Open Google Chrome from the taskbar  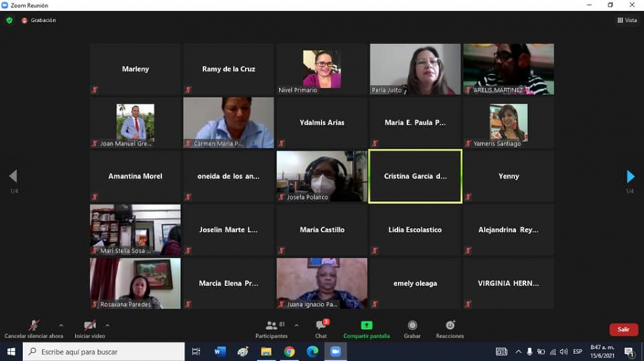tap(289, 352)
